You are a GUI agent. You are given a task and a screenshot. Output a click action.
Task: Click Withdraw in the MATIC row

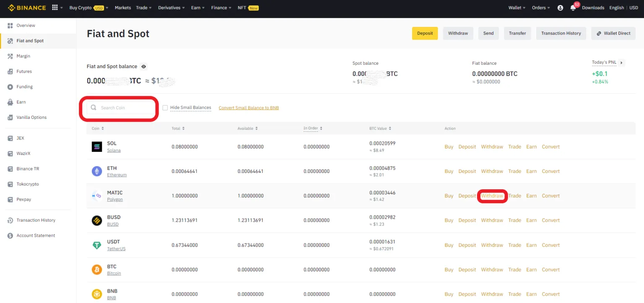[x=492, y=196]
